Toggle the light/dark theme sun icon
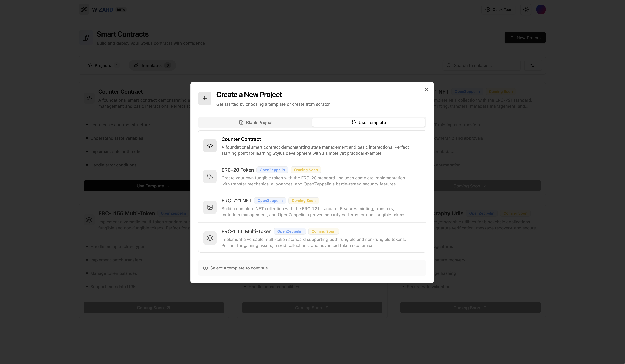 (x=525, y=9)
